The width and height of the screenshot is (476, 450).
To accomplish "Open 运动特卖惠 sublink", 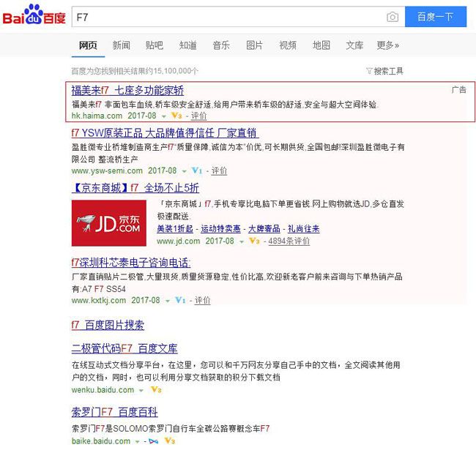I will (x=220, y=228).
